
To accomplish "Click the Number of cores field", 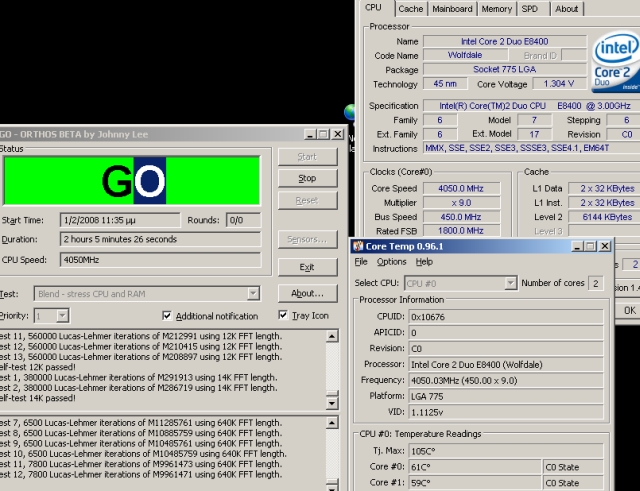I will (x=596, y=283).
